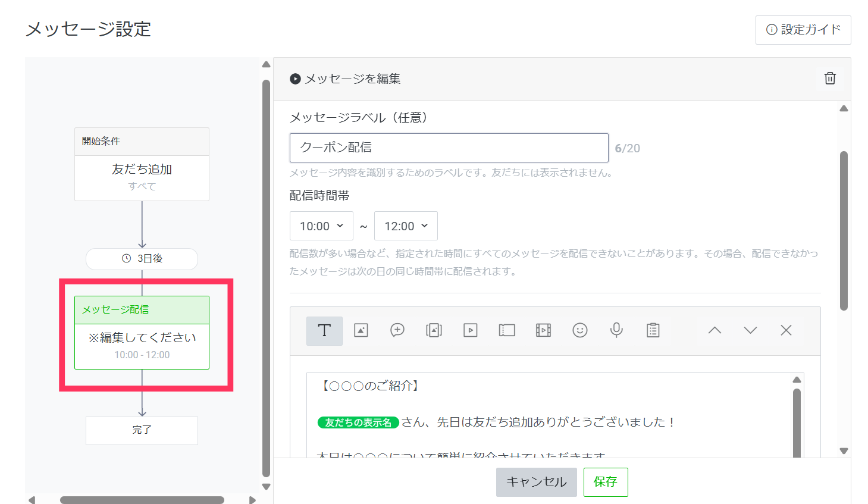868x504 pixels.
Task: Click the 保存 save button
Action: point(605,482)
